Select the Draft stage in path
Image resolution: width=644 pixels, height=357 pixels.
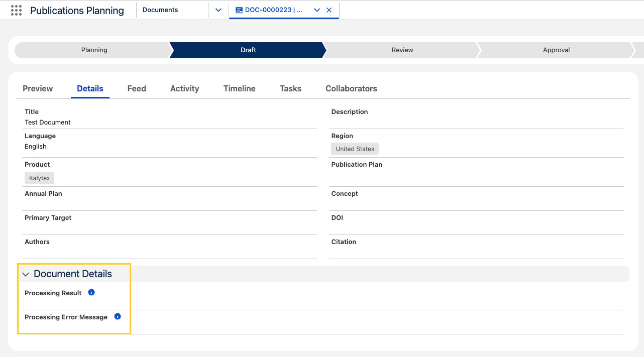[248, 50]
